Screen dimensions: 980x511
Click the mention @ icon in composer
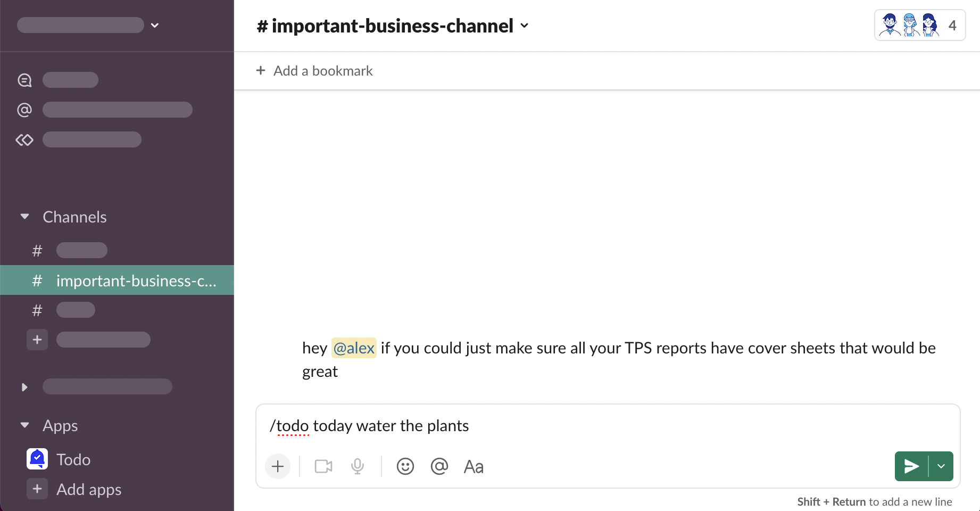click(x=439, y=466)
